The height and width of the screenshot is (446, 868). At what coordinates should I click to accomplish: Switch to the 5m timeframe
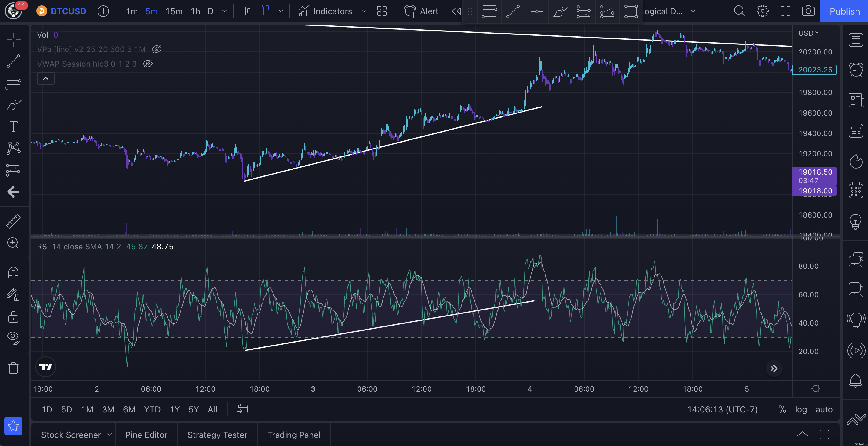tap(151, 11)
